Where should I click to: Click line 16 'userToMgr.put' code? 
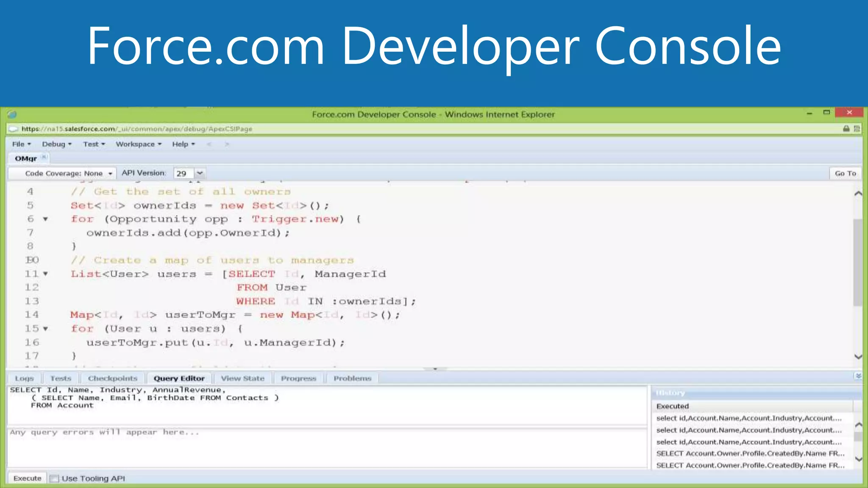click(x=216, y=343)
